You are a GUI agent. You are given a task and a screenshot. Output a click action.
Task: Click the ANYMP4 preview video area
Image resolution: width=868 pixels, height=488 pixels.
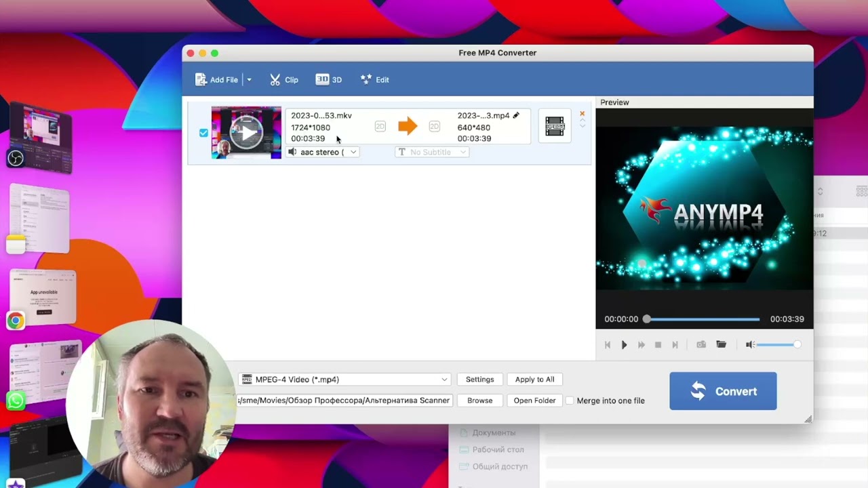705,209
